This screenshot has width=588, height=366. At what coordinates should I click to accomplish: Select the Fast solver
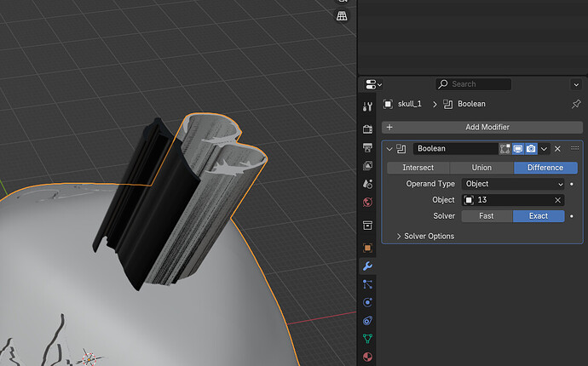click(487, 216)
